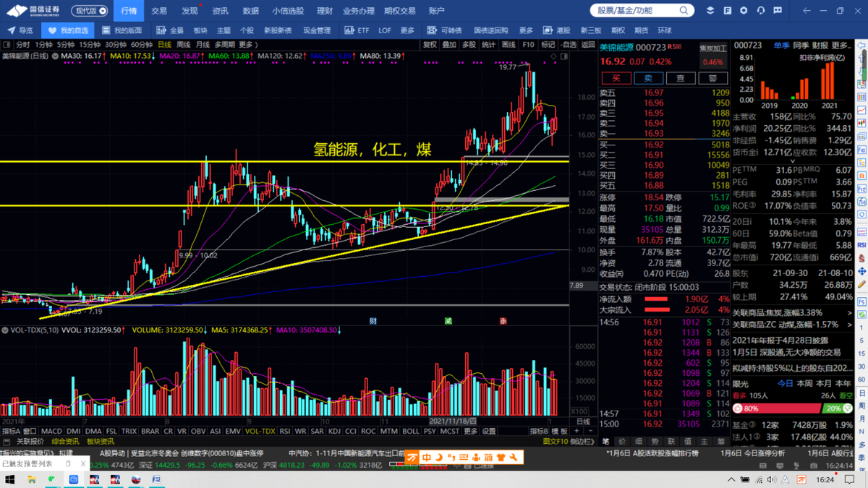The width and height of the screenshot is (868, 488).
Task: Open File Explorer from taskbar
Action: [x=31, y=479]
